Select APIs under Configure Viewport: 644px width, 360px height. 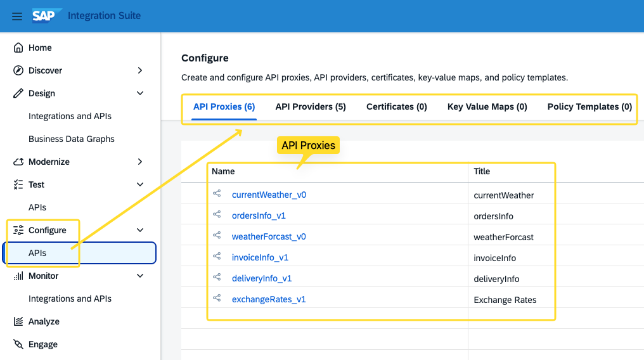(x=79, y=253)
